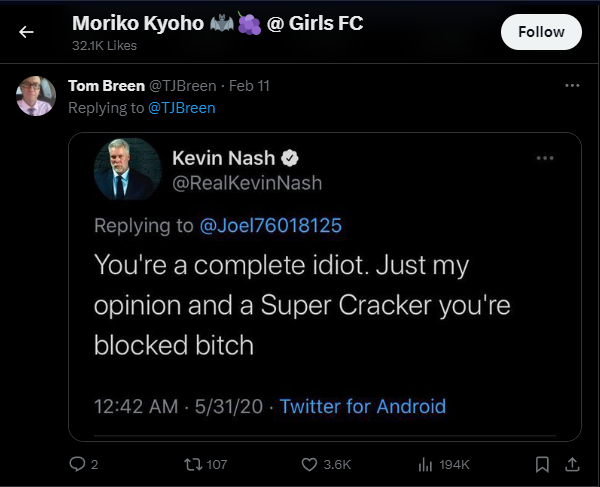Screen dimensions: 600x487
Task: Click the share upload icon
Action: [x=572, y=464]
